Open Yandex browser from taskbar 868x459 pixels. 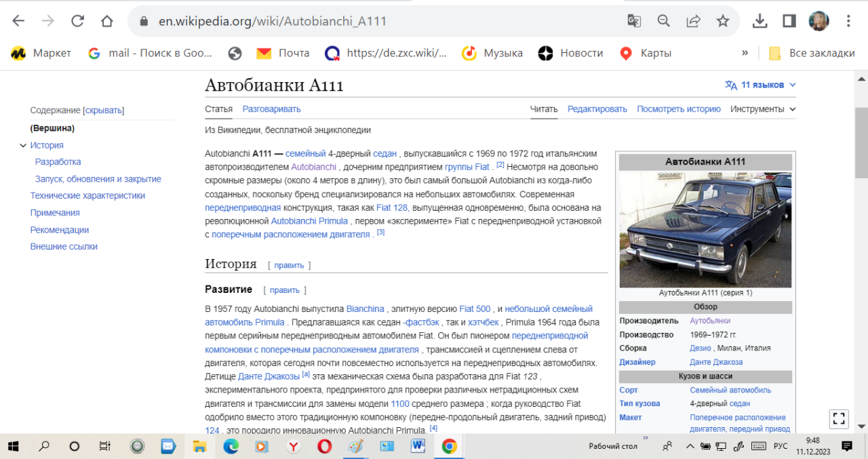(293, 446)
